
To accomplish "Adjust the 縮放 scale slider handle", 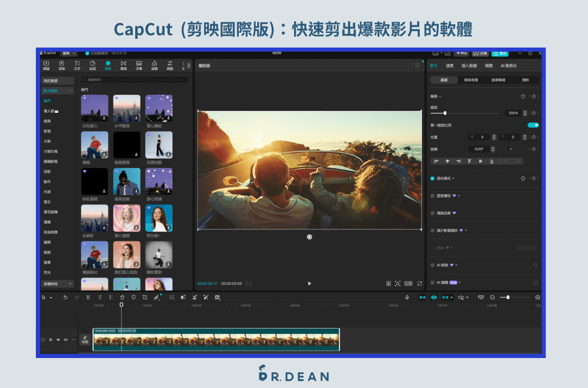I will (x=445, y=113).
